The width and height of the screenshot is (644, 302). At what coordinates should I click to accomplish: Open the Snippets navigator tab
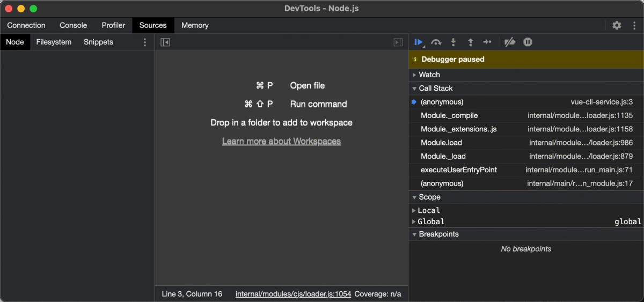click(98, 42)
